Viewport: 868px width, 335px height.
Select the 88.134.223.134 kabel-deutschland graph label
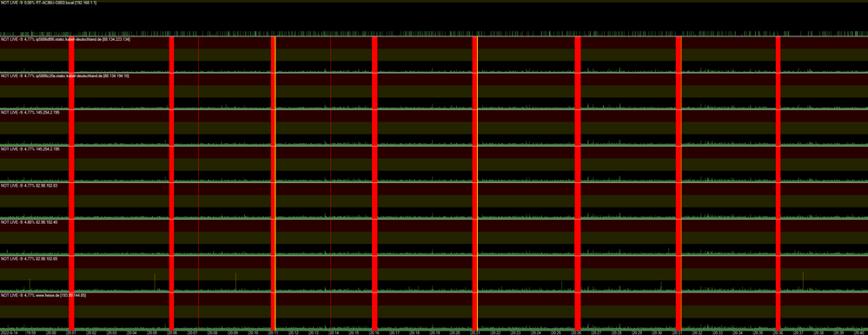coord(66,39)
